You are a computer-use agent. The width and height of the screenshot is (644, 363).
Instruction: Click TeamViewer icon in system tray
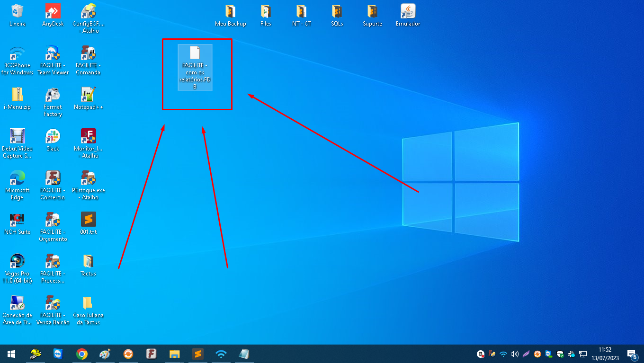pyautogui.click(x=549, y=354)
